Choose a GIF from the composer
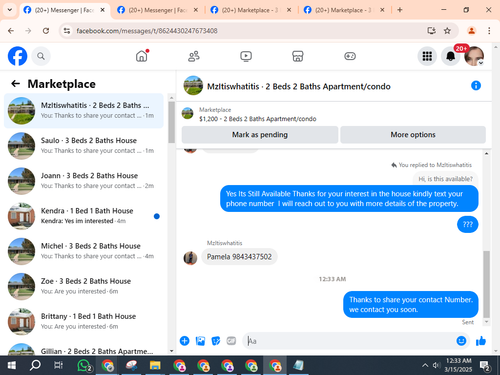 231,341
